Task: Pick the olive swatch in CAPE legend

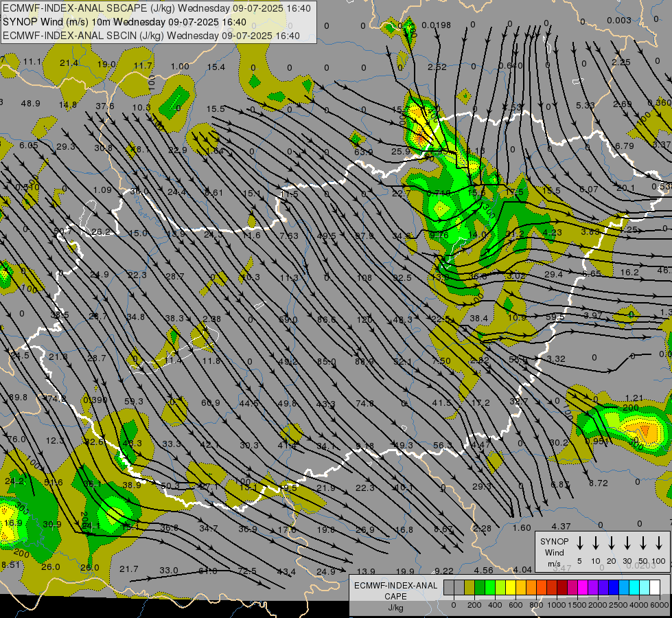Action: 470,587
